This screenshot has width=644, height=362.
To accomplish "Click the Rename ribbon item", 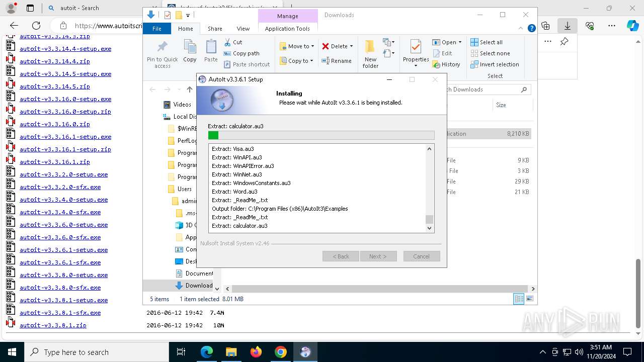I will click(337, 61).
